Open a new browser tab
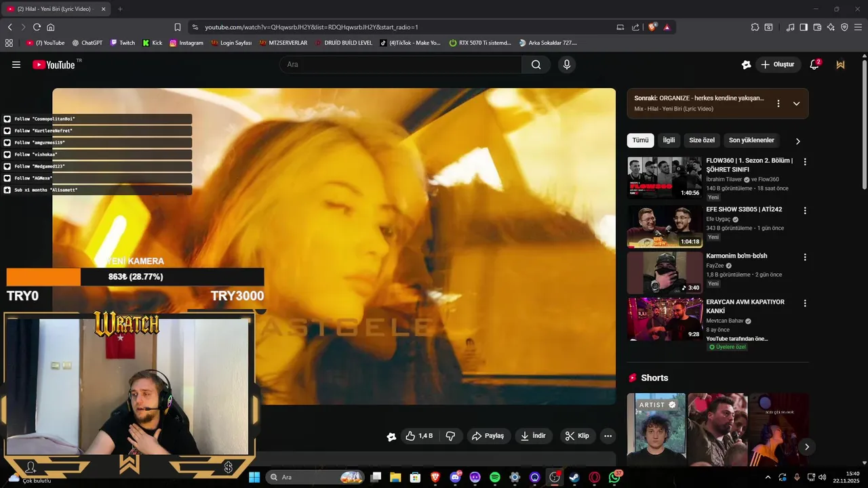Viewport: 868px width, 488px height. (x=120, y=9)
